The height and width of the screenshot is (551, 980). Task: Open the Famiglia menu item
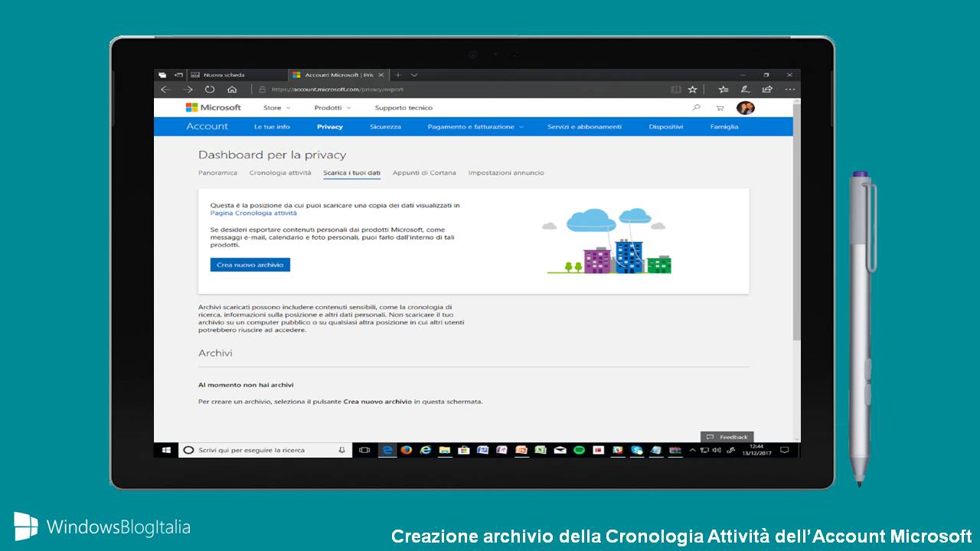(x=724, y=127)
